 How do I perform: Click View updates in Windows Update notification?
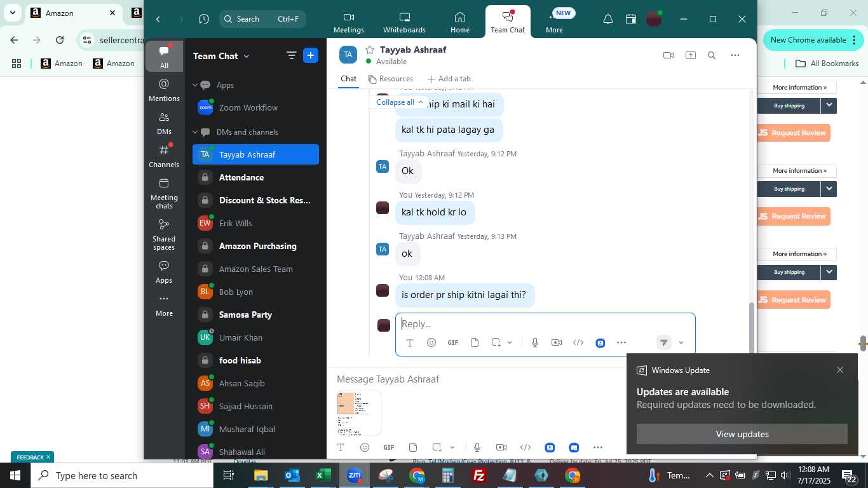[x=742, y=434]
